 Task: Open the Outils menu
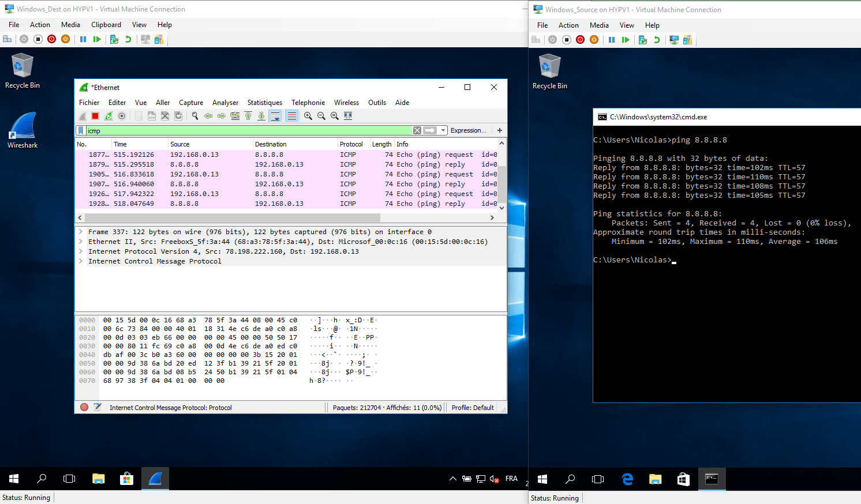click(377, 103)
